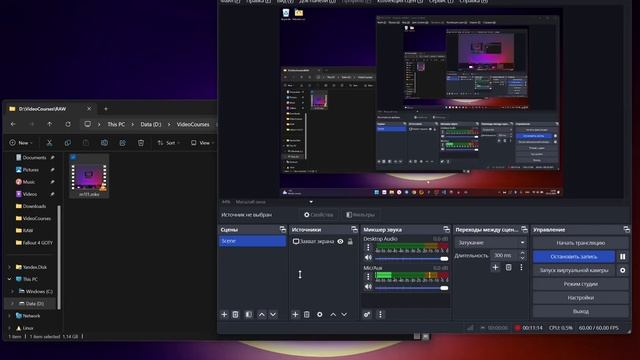
Task: Move scene up in Сцены toolbar
Action: pos(262,314)
